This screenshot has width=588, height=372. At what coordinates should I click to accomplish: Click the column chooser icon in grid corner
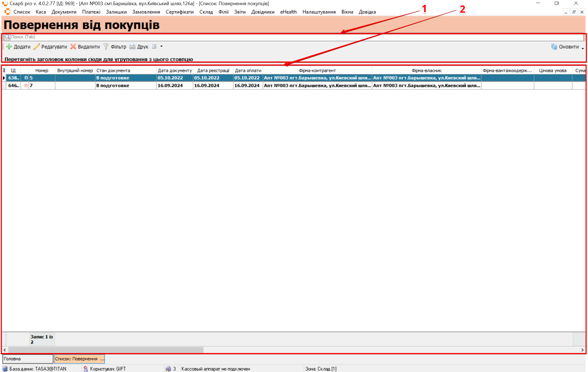(x=4, y=70)
